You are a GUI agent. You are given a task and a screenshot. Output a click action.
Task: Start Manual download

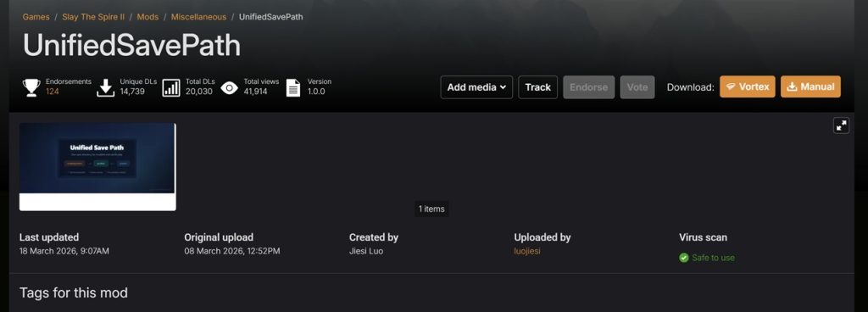810,86
